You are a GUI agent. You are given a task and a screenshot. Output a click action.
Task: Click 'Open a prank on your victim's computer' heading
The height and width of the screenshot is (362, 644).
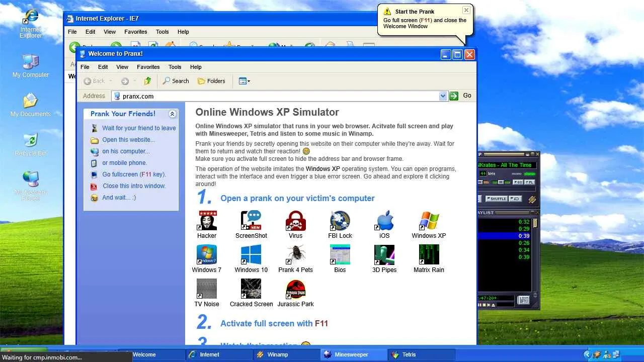click(297, 198)
